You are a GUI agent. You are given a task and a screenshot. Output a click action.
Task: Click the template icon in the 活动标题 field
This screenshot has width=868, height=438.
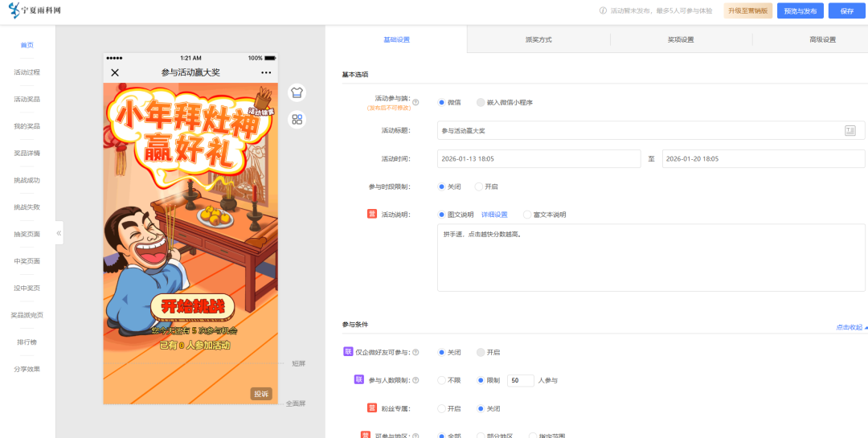point(850,131)
